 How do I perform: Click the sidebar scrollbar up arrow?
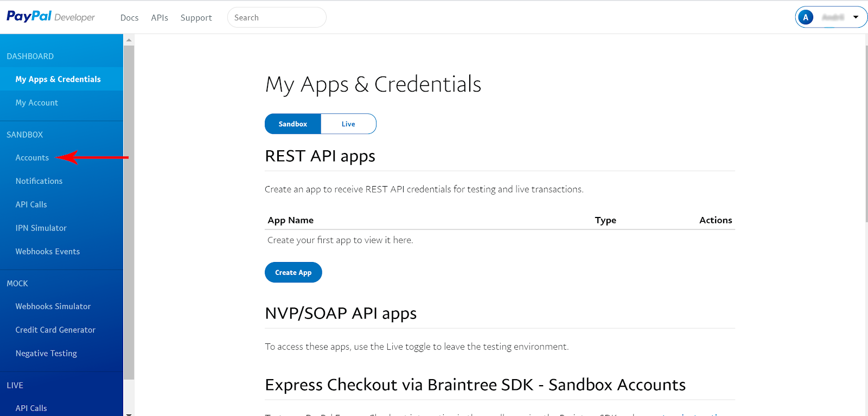[129, 40]
